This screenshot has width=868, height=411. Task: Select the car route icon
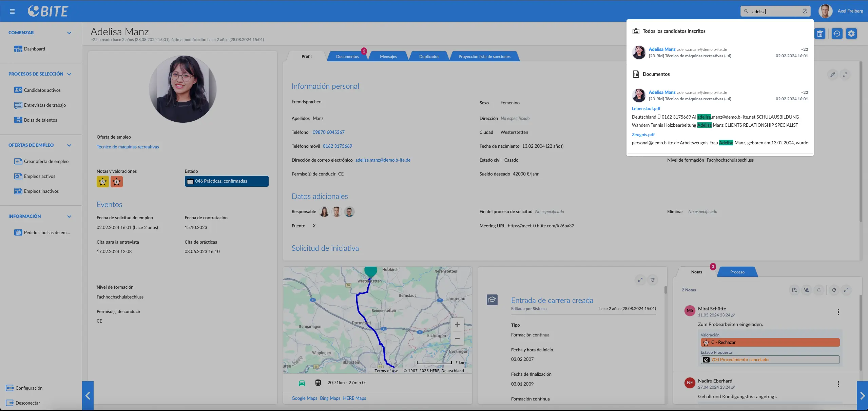(302, 383)
